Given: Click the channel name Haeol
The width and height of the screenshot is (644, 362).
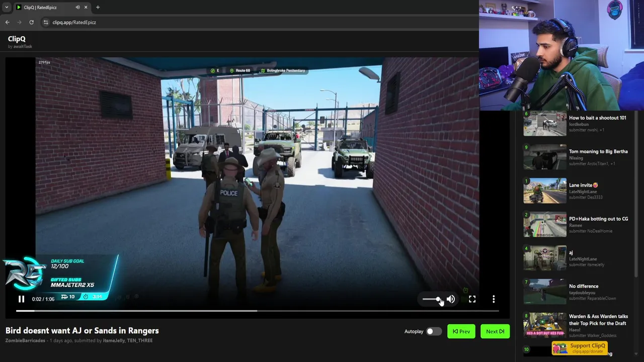Looking at the screenshot, I should [x=575, y=330].
